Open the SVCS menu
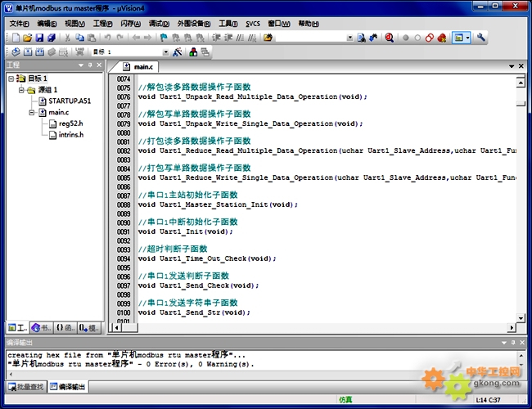The height and width of the screenshot is (409, 532). (253, 24)
